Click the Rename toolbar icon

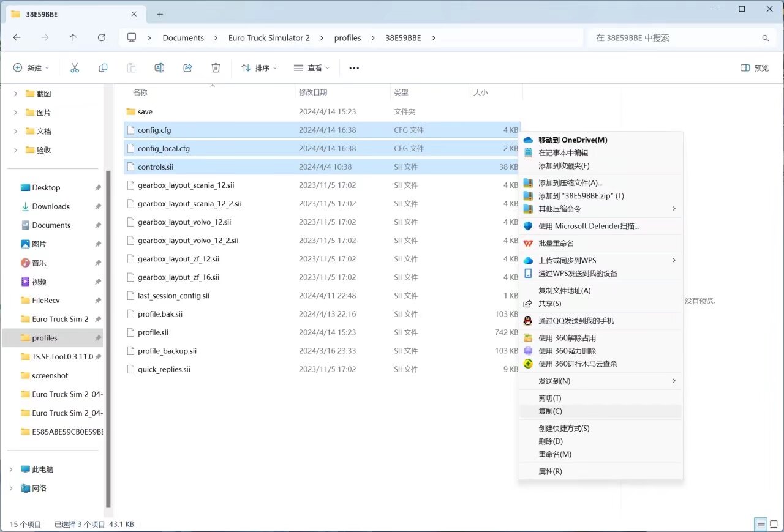(x=159, y=68)
